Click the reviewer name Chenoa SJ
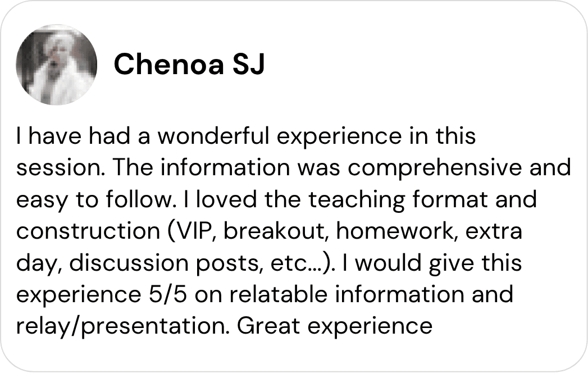 click(x=189, y=65)
